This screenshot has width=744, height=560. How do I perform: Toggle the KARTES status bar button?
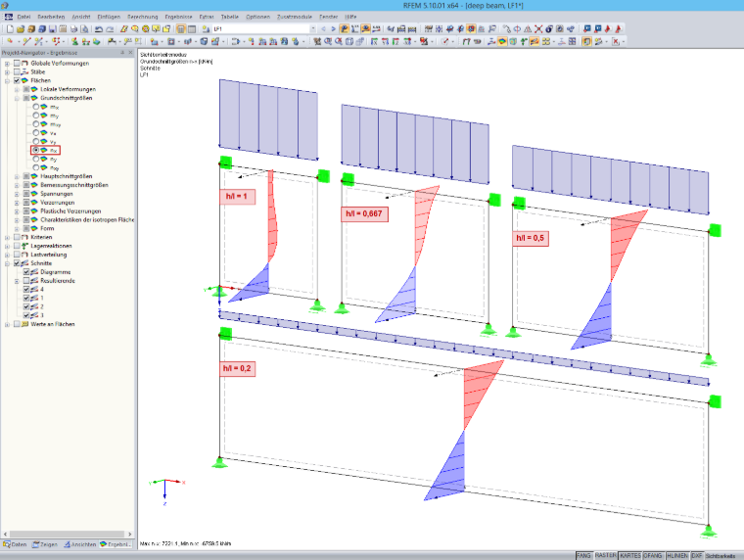[630, 555]
